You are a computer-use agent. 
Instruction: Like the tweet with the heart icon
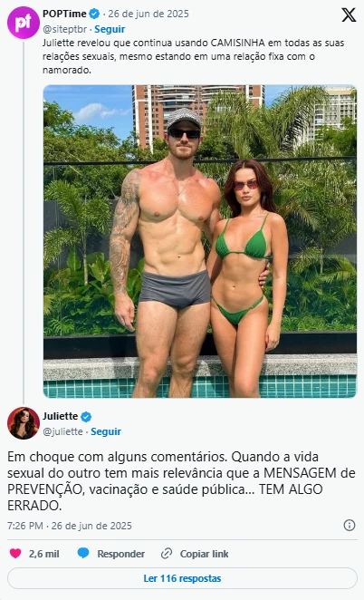15,553
